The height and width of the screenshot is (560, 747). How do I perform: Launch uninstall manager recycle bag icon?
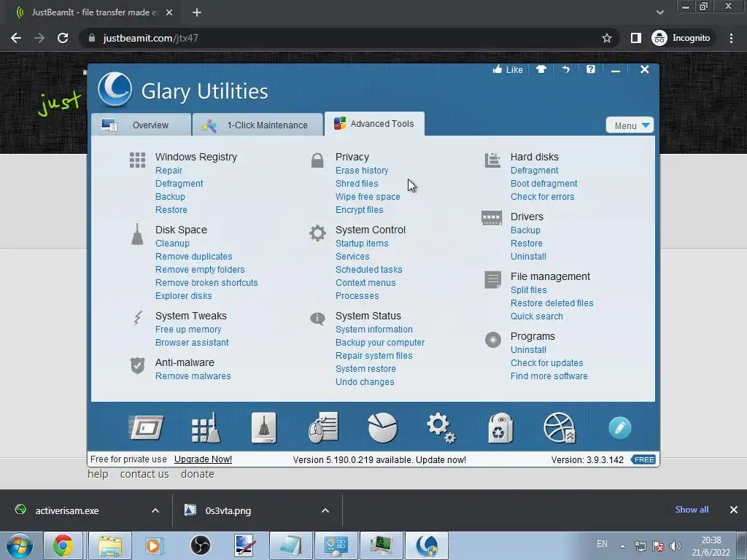[500, 427]
